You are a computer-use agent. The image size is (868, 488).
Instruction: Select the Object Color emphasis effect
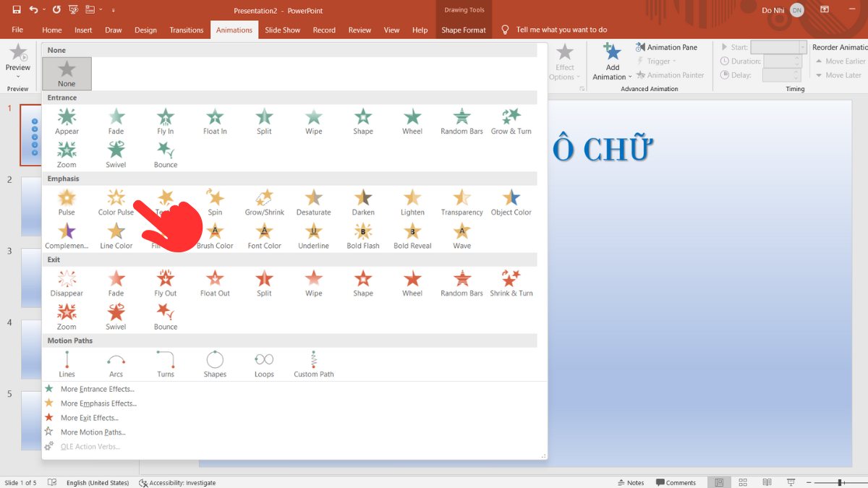pos(511,202)
